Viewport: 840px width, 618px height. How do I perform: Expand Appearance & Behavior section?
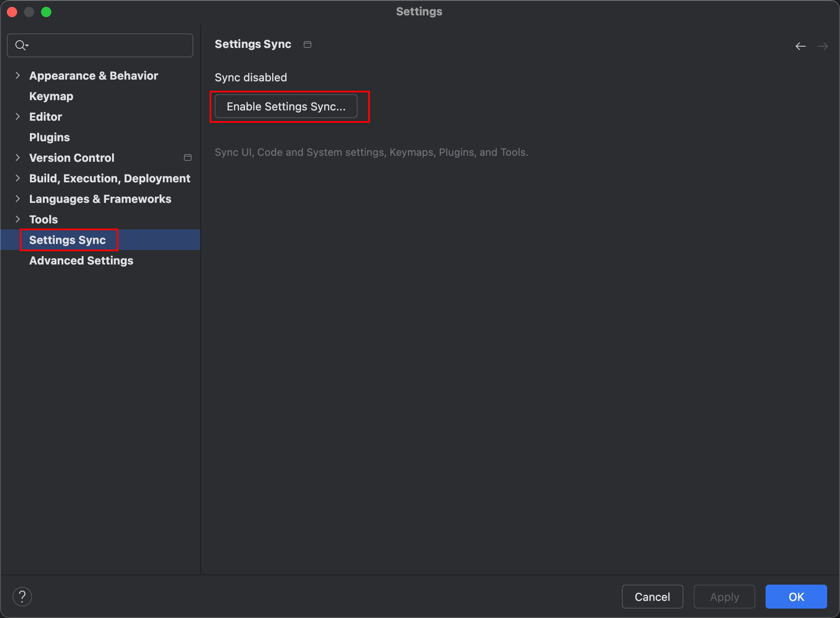(18, 75)
